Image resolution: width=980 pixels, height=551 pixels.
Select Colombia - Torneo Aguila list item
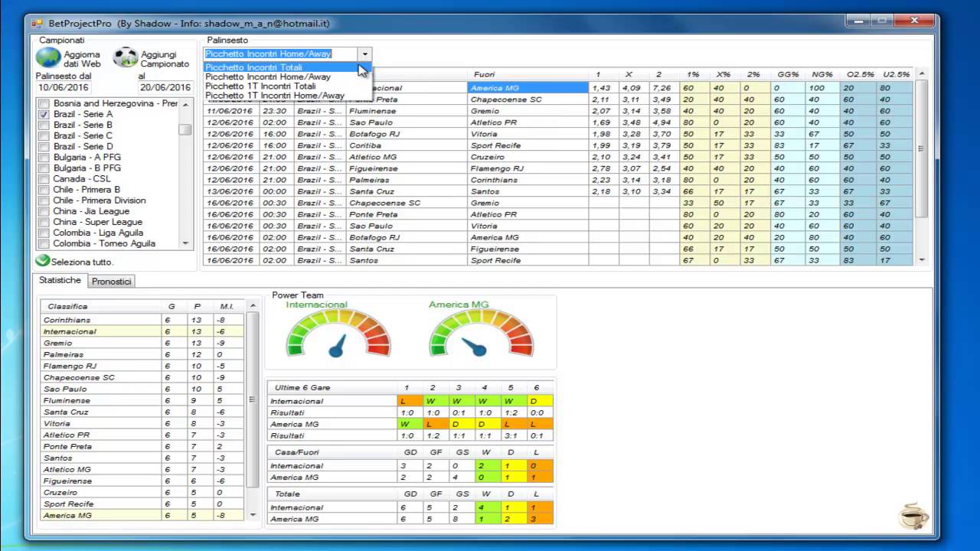[104, 243]
